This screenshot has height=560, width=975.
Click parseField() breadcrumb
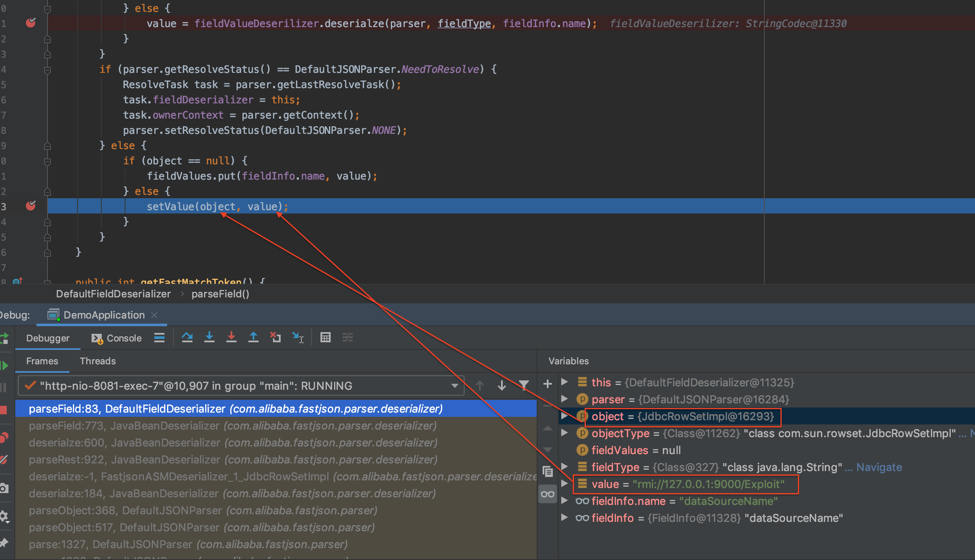click(x=220, y=294)
